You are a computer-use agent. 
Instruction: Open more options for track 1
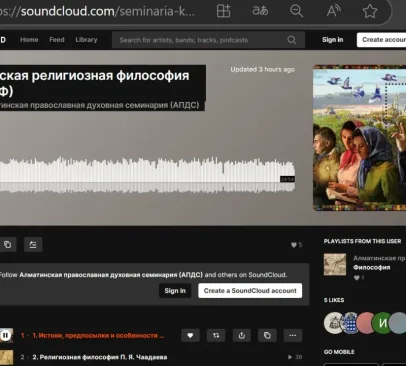pyautogui.click(x=293, y=335)
